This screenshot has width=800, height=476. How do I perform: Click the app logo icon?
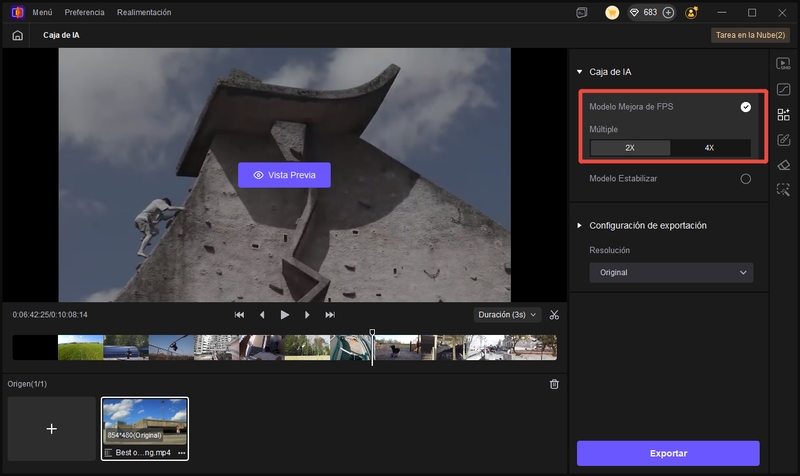17,12
